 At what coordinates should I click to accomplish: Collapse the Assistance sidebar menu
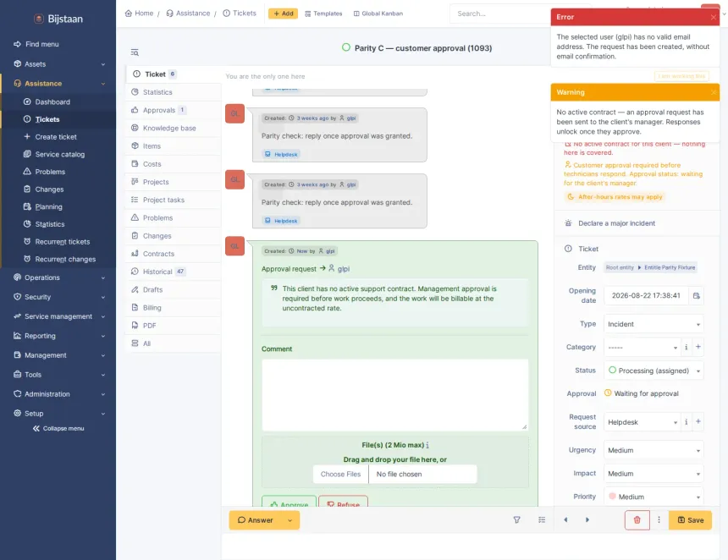click(x=59, y=84)
